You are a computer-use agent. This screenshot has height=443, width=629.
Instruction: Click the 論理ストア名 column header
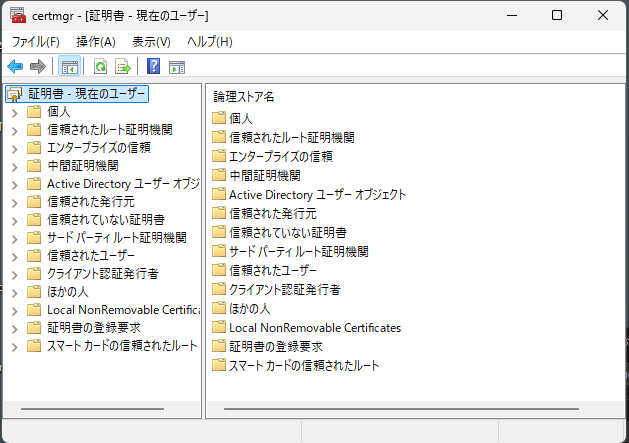(x=243, y=97)
